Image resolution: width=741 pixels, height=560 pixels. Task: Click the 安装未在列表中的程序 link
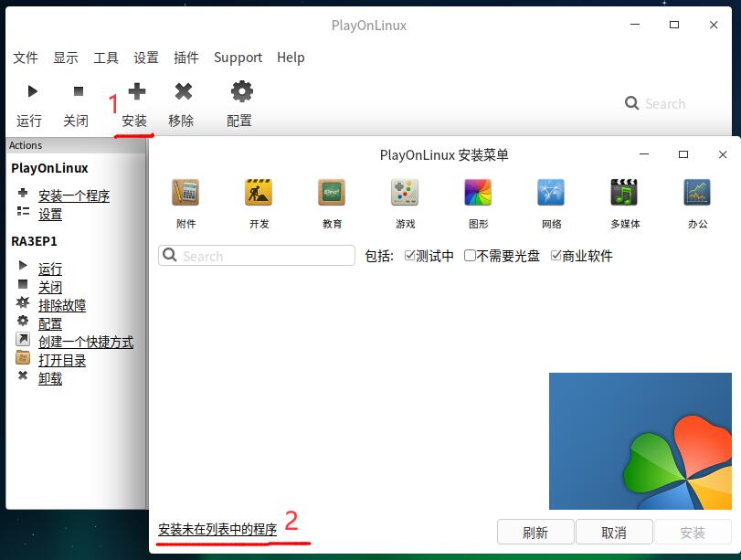pyautogui.click(x=217, y=529)
